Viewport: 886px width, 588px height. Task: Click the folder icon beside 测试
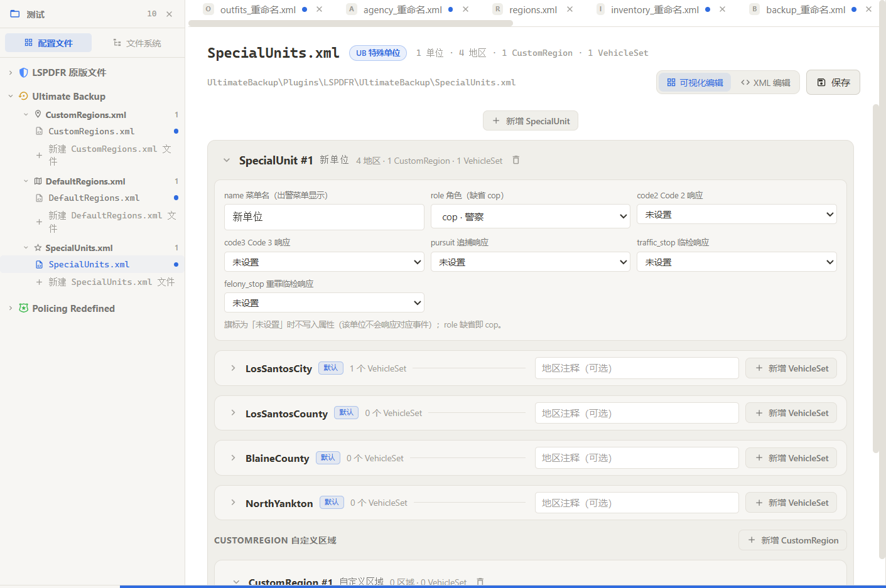pyautogui.click(x=15, y=14)
